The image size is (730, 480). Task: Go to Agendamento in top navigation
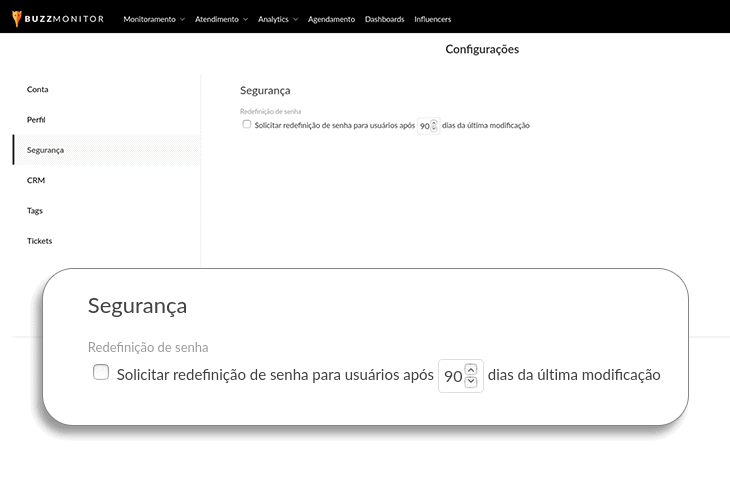click(331, 19)
